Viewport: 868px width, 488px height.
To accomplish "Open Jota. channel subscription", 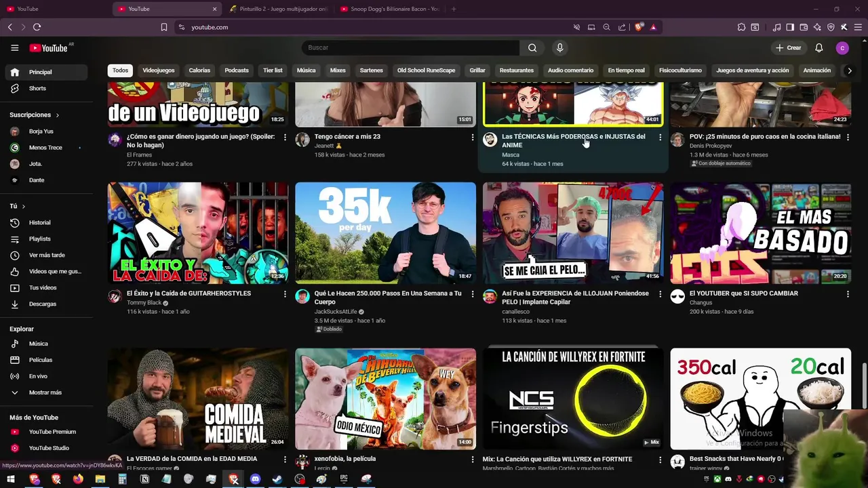I will (46, 164).
